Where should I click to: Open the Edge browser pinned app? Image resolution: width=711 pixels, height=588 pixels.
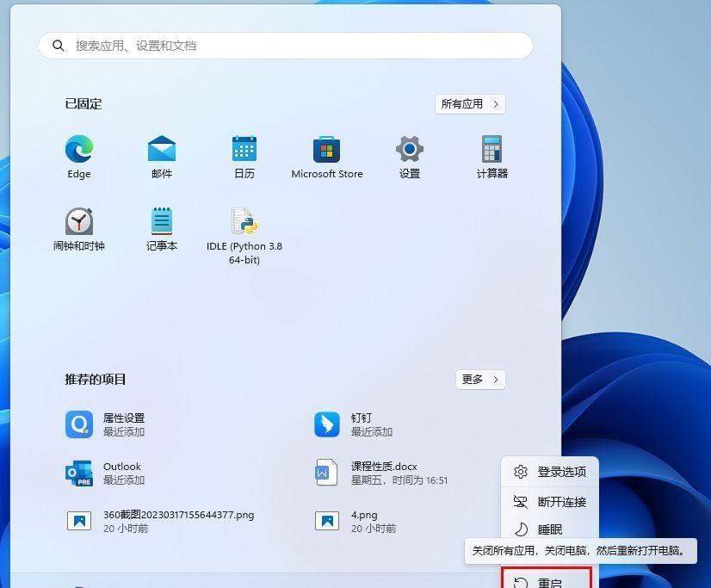(x=79, y=157)
